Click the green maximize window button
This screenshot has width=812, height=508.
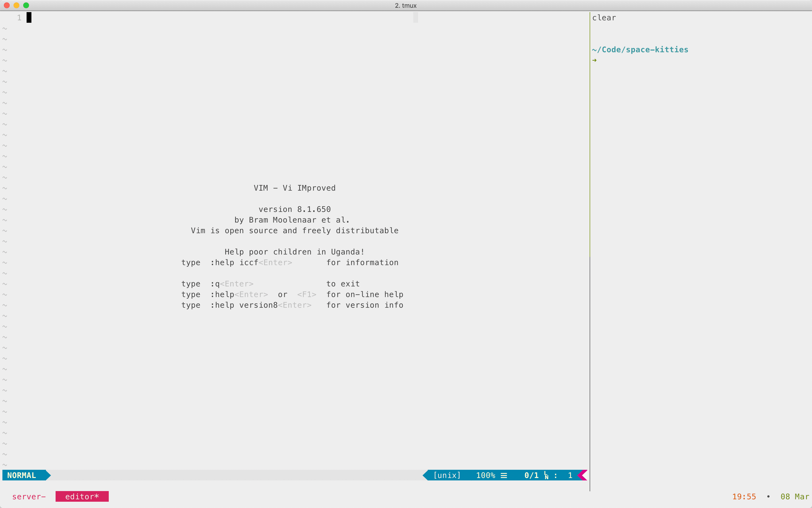[x=26, y=5]
